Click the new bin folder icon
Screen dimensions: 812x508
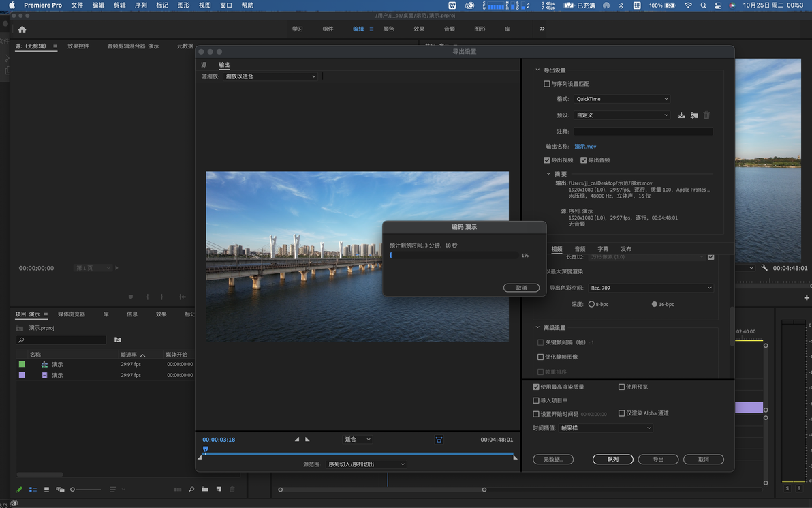[204, 490]
